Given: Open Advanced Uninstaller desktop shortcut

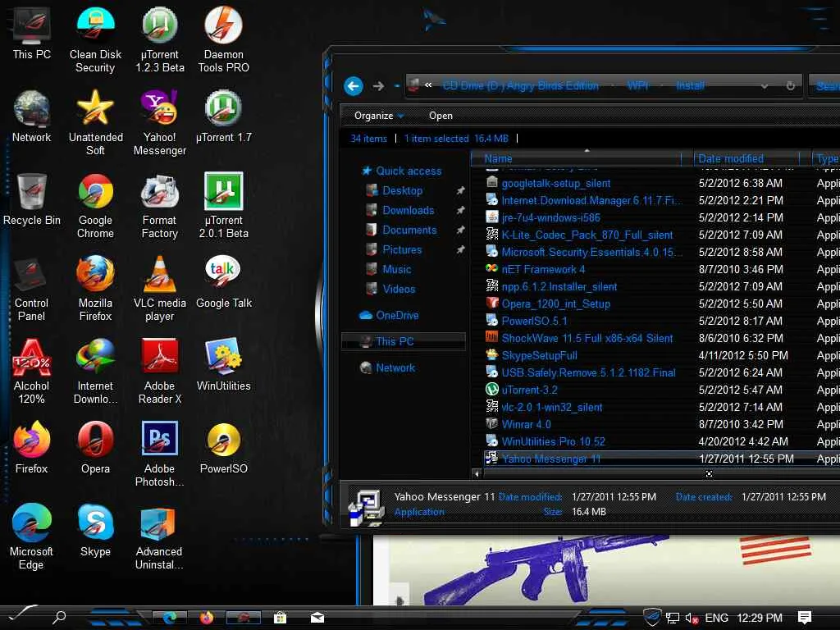Looking at the screenshot, I should point(160,537).
